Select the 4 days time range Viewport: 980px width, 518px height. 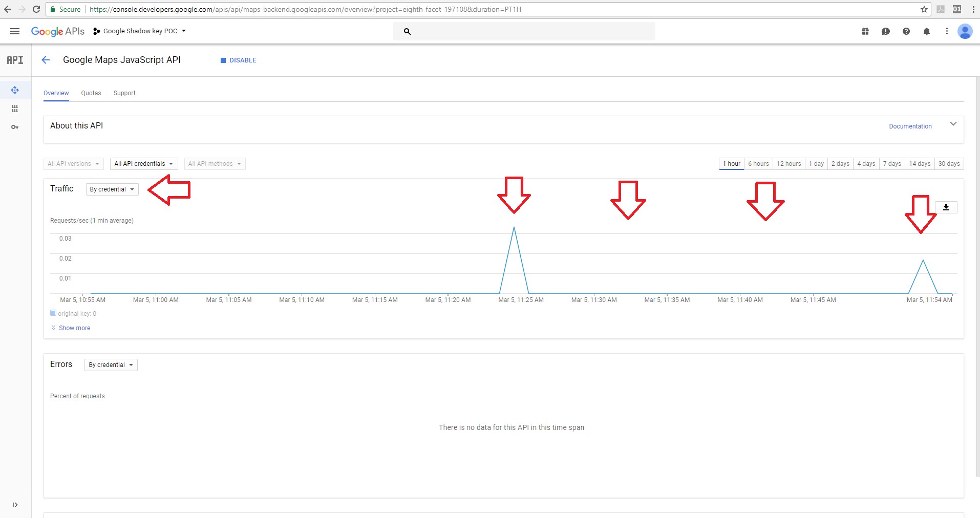(x=866, y=164)
